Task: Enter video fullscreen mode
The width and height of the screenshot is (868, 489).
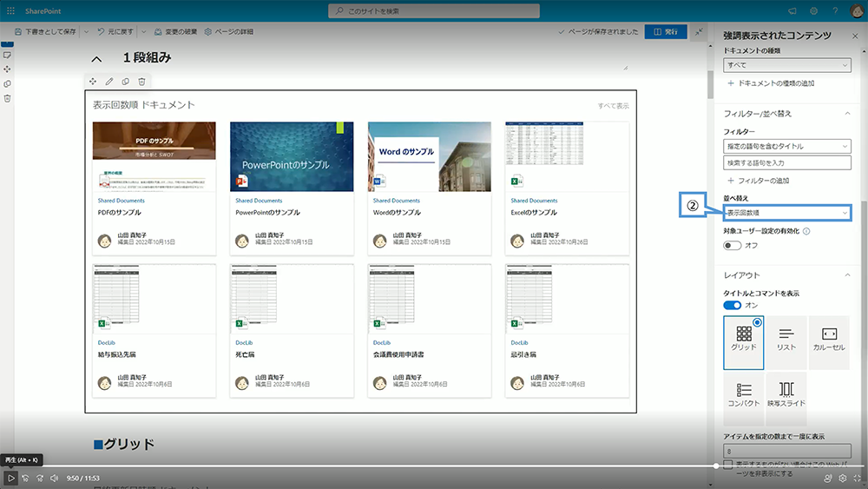Action: tap(857, 478)
